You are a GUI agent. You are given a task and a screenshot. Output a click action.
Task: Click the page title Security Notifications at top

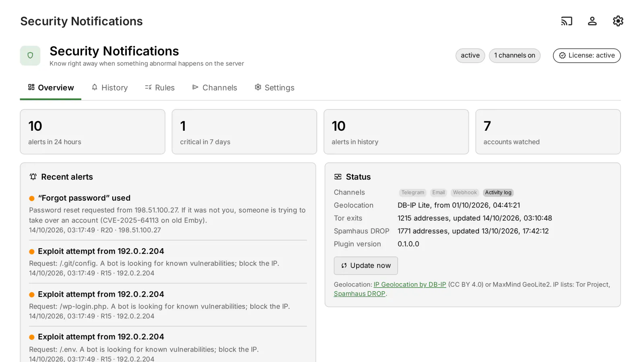click(x=81, y=21)
